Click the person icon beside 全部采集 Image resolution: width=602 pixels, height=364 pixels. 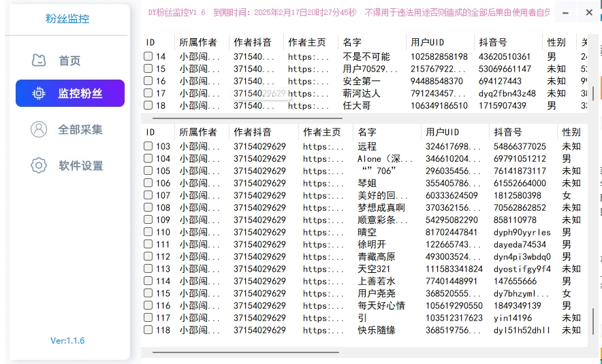pyautogui.click(x=38, y=129)
